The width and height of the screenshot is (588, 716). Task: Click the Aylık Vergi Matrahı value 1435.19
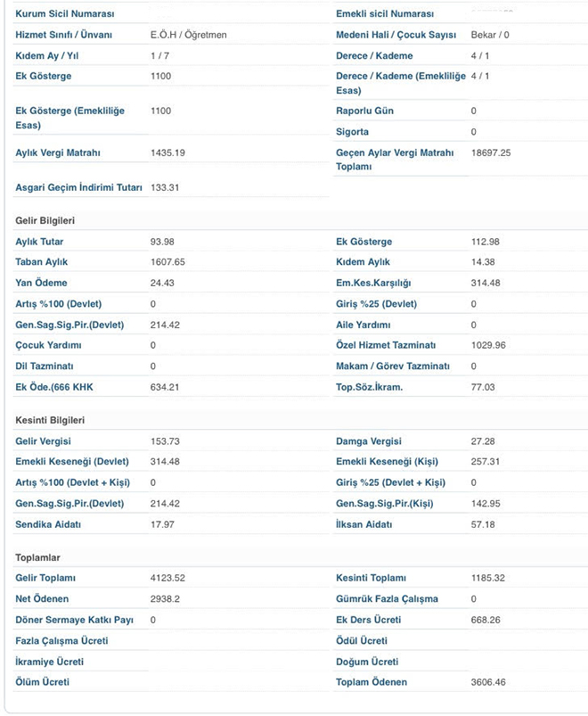(167, 152)
